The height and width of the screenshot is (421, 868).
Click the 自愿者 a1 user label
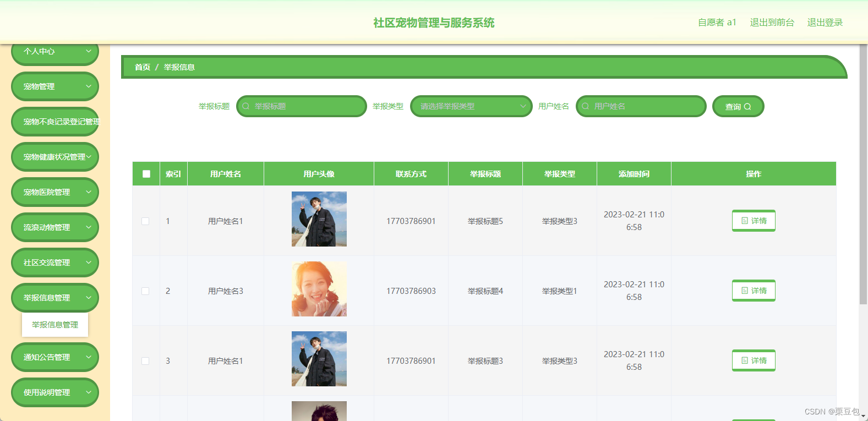pos(717,23)
